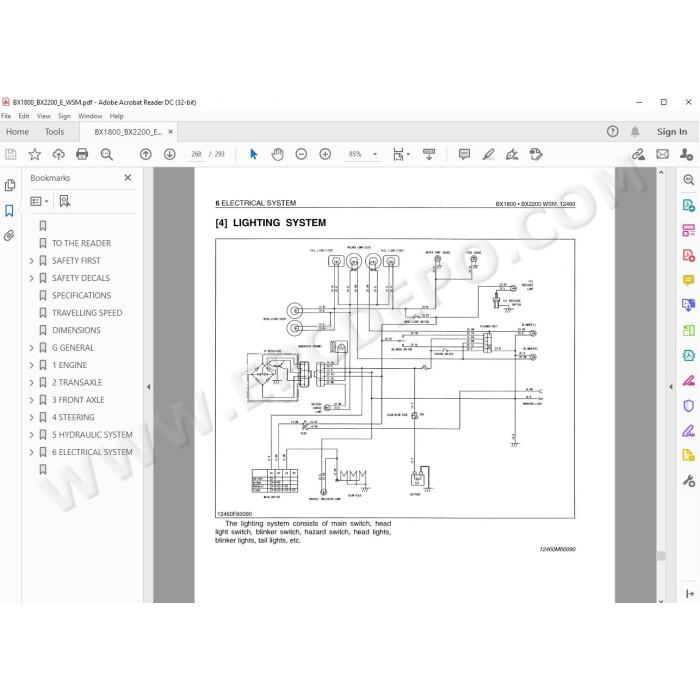
Task: Send file by email envelope icon
Action: click(662, 154)
